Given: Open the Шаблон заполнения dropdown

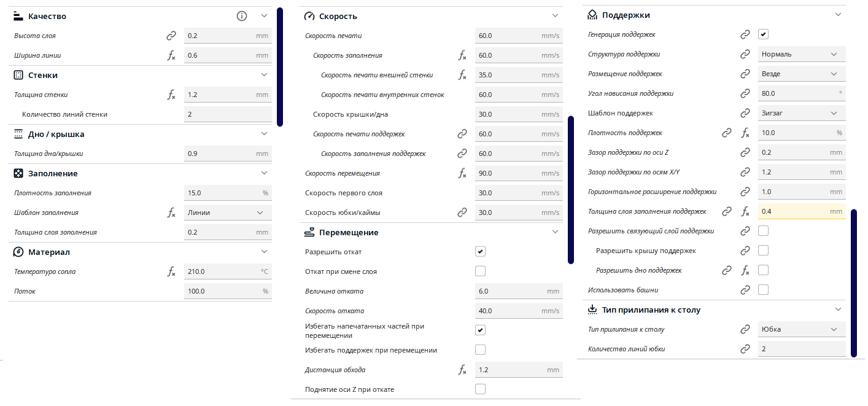Looking at the screenshot, I should pyautogui.click(x=228, y=213).
